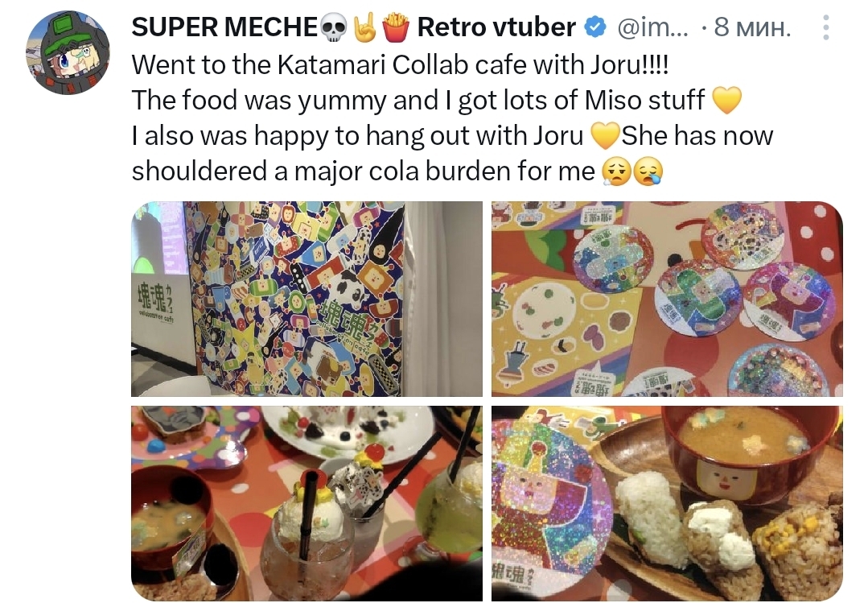Screen dimensions: 868x603
Task: Click the rock hand emoji in the name
Action: tap(364, 27)
